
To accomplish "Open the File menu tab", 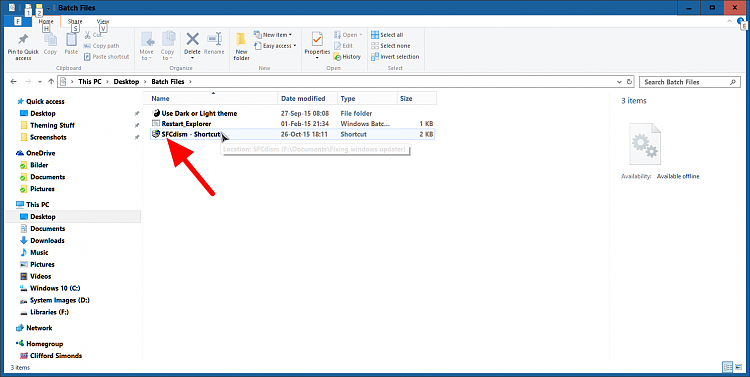I will 17,21.
